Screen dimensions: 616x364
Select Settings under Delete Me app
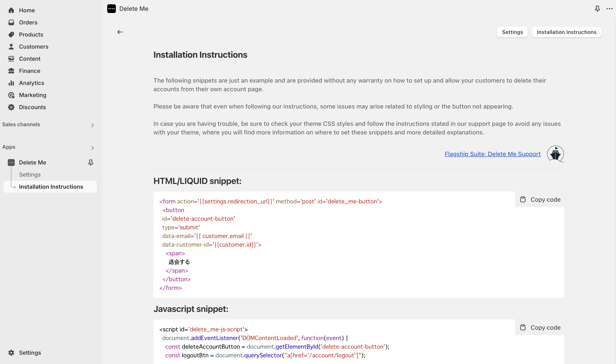click(x=30, y=174)
